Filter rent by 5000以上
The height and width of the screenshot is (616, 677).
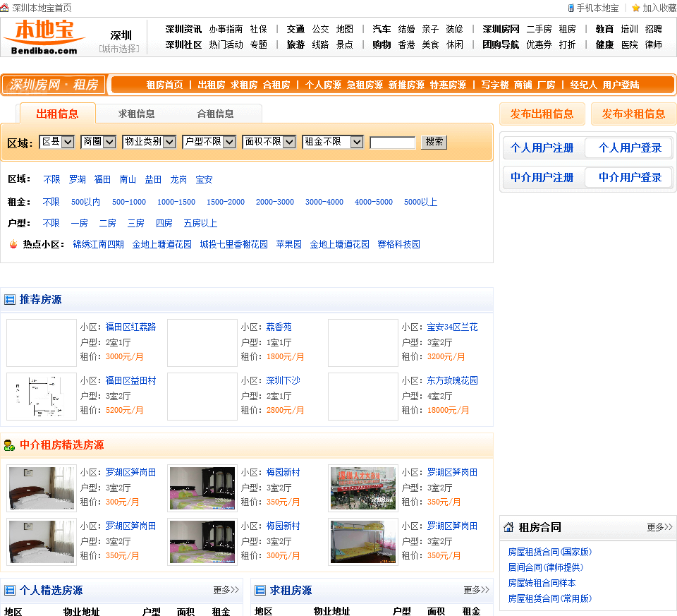point(420,203)
